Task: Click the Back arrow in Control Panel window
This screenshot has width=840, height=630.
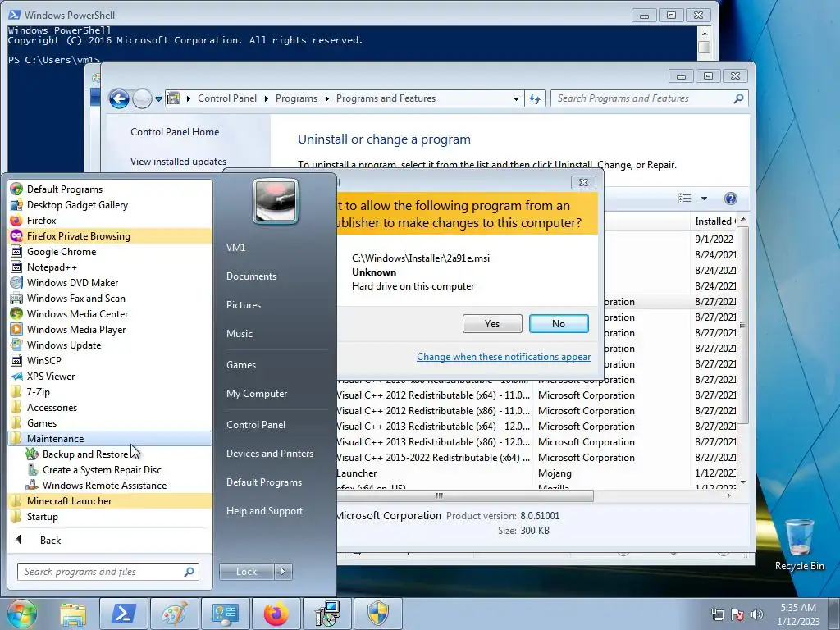Action: pyautogui.click(x=119, y=98)
